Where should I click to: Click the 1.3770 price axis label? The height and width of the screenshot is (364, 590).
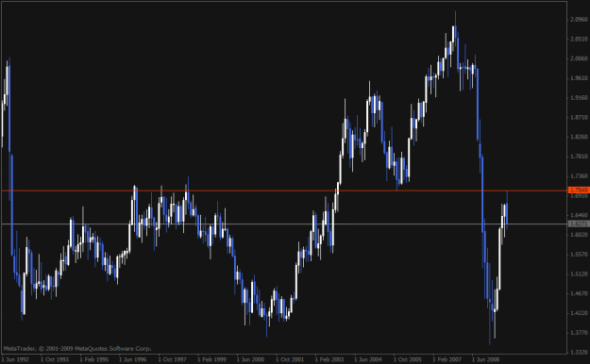tap(579, 333)
